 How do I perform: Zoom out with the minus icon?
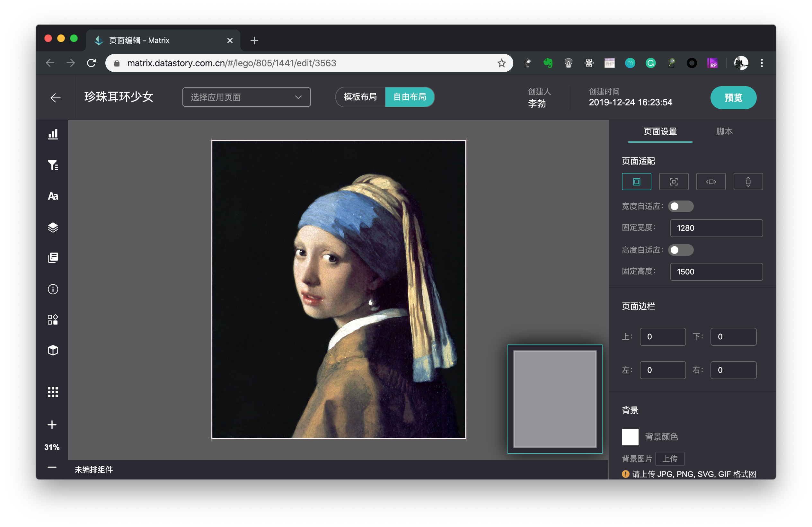pyautogui.click(x=52, y=467)
